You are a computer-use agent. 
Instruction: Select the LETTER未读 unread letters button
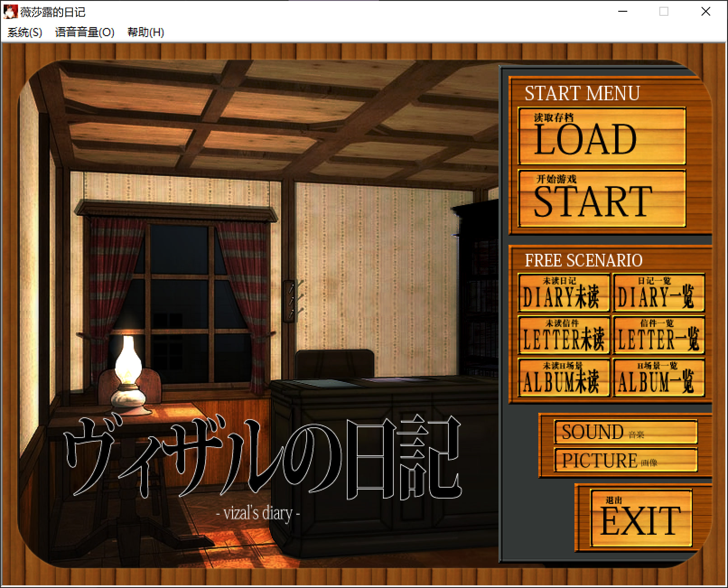[x=564, y=335]
